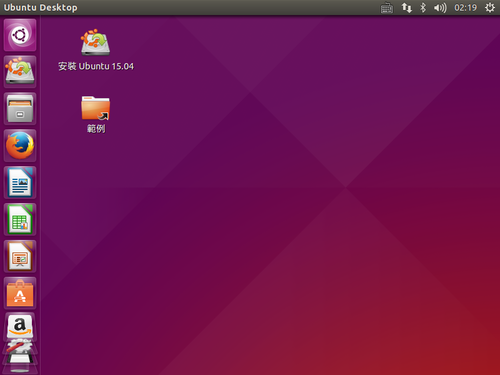The image size is (500, 375).
Task: Select the 安裝 Ubuntu 15.04 desktop icon
Action: pyautogui.click(x=96, y=50)
